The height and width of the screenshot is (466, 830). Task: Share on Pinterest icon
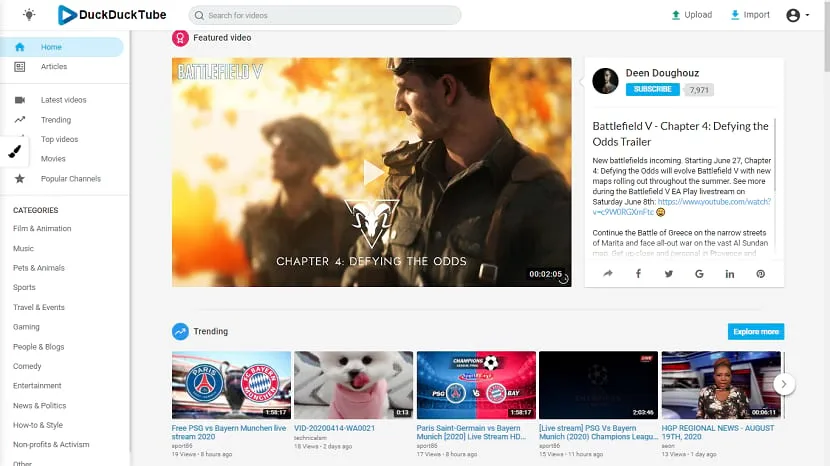point(761,274)
